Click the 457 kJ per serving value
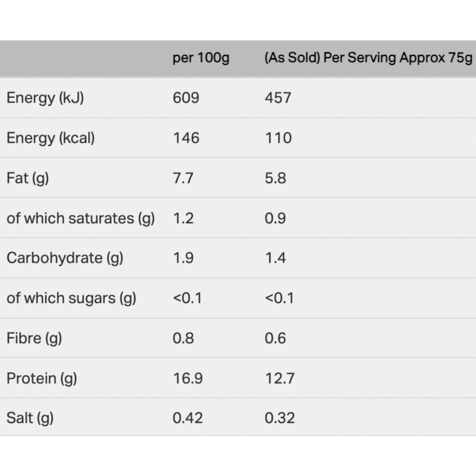This screenshot has width=476, height=476. point(278,98)
